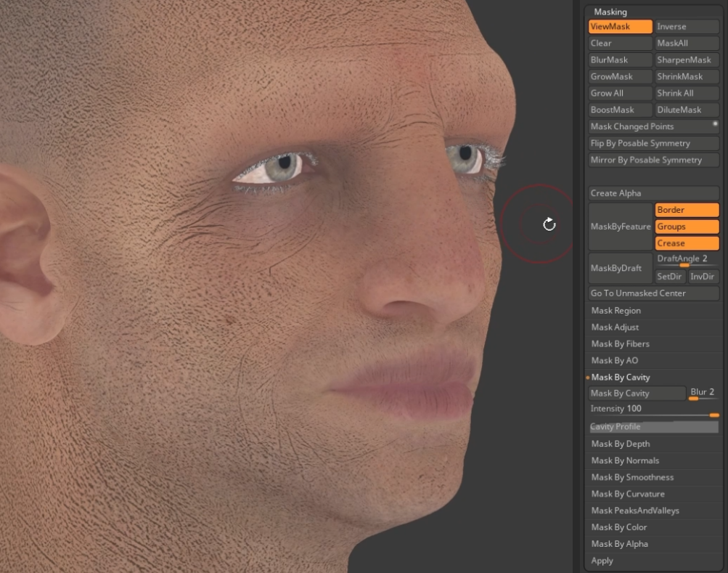Click Mask Changed Points button
728x573 pixels.
[653, 126]
